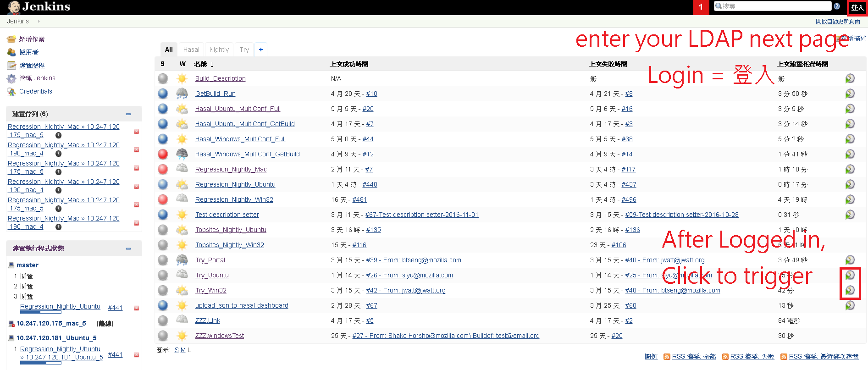The height and width of the screenshot is (370, 868).
Task: Click the red Jenkins notification badge showing 1
Action: [x=701, y=7]
